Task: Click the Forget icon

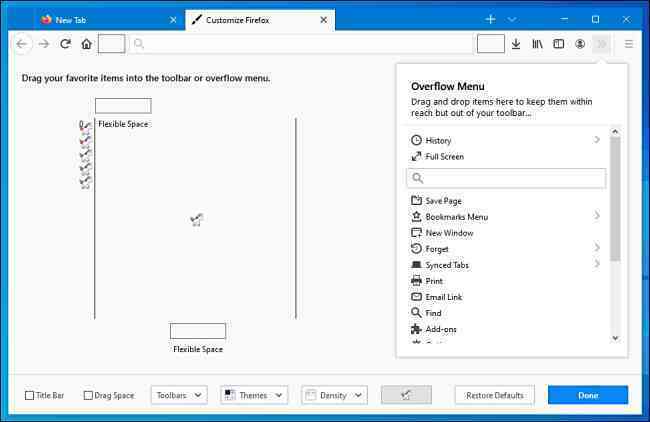Action: click(416, 248)
